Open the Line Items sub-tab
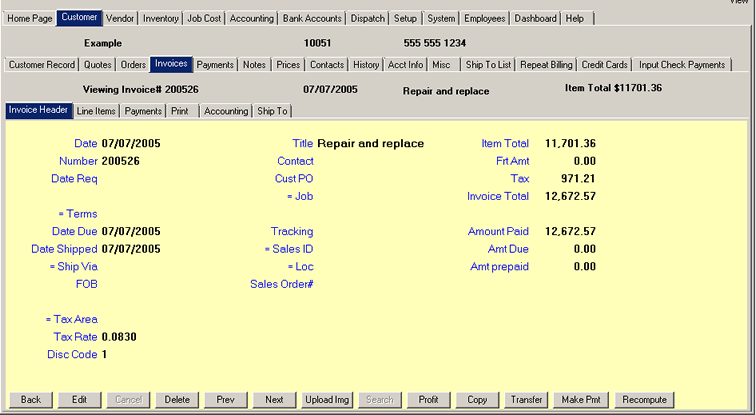This screenshot has height=415, width=756. coord(96,111)
